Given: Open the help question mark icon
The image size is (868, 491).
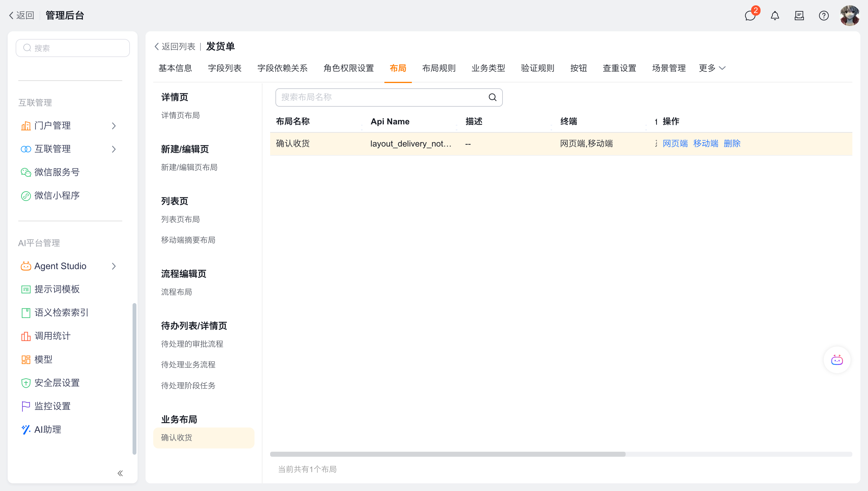Looking at the screenshot, I should tap(823, 16).
